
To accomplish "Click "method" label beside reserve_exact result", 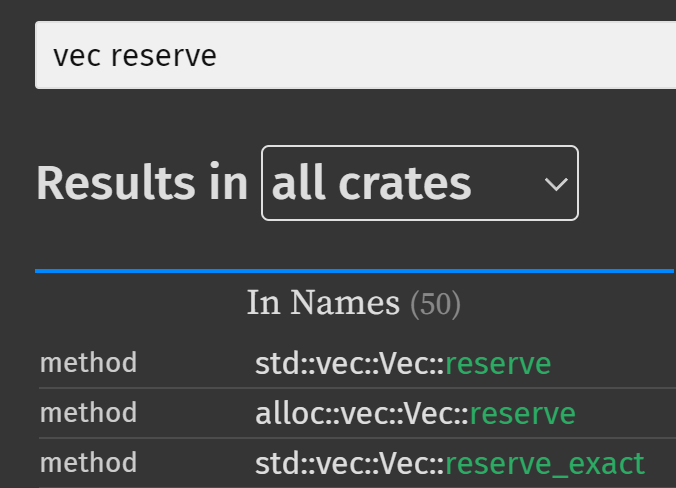I will [88, 463].
